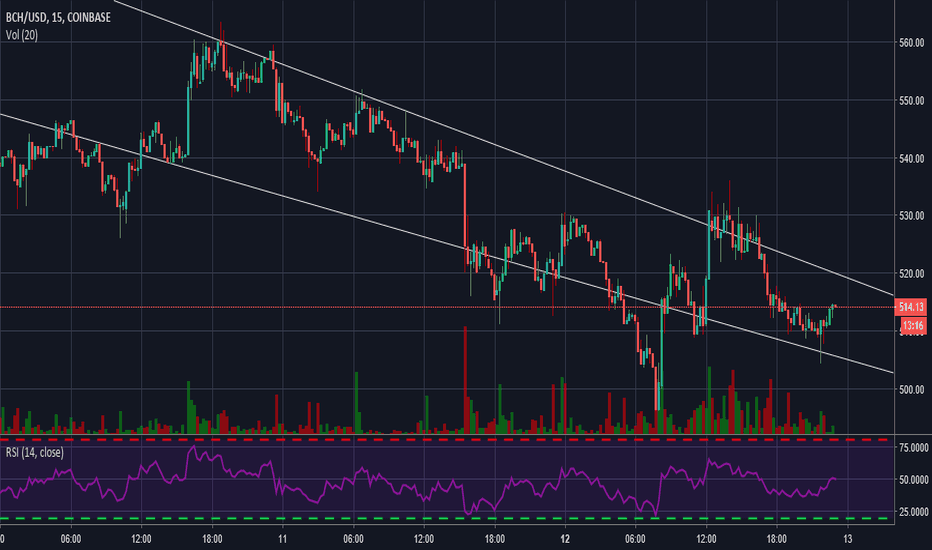Click the 514.13 current price tag
932x550 pixels.
[911, 307]
